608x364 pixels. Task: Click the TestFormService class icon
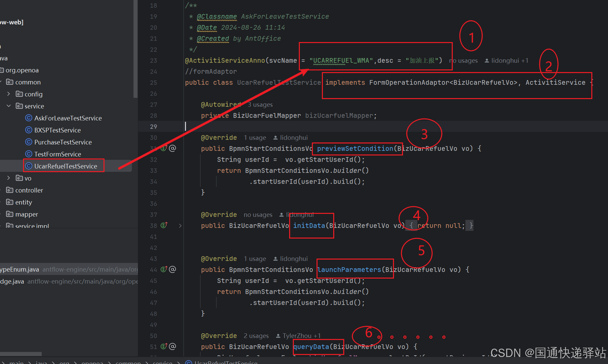pyautogui.click(x=29, y=154)
